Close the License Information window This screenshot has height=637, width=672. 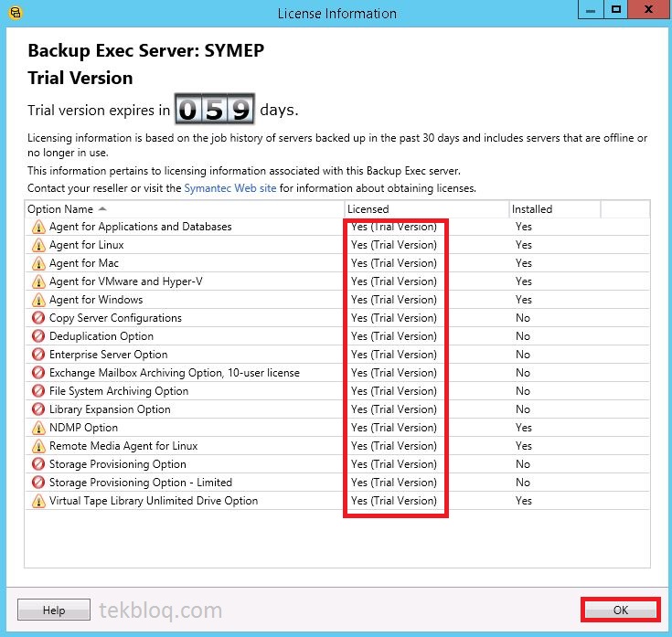coord(649,10)
